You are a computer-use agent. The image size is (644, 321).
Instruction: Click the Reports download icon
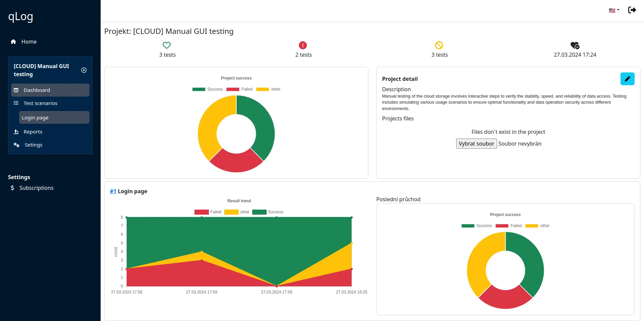pos(16,131)
